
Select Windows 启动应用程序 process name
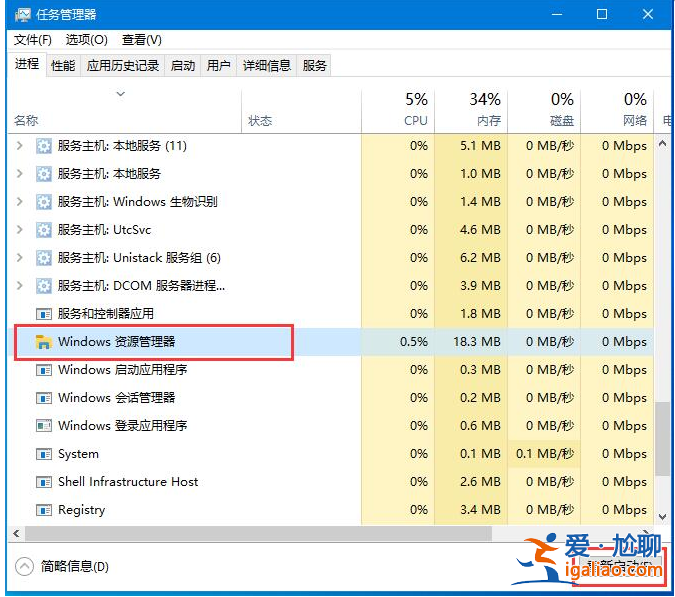coord(123,370)
